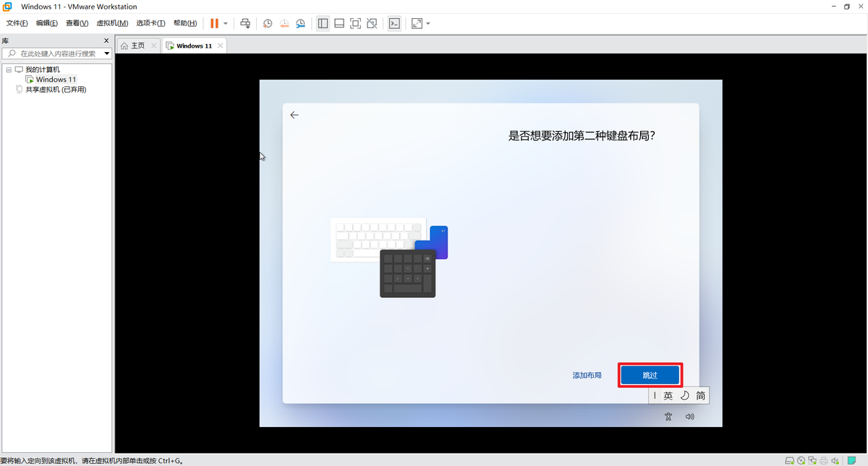Pause the virtual machine with the orange button
868x466 pixels.
[215, 23]
